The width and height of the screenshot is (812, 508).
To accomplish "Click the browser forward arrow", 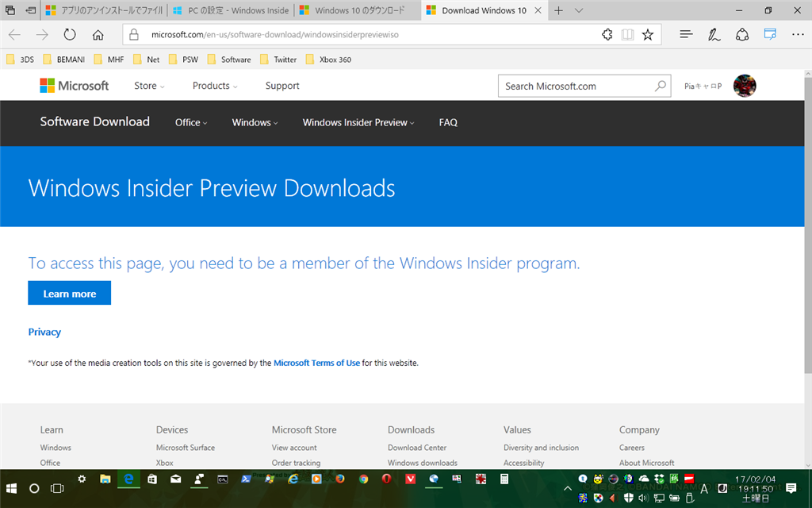I will pos(42,35).
